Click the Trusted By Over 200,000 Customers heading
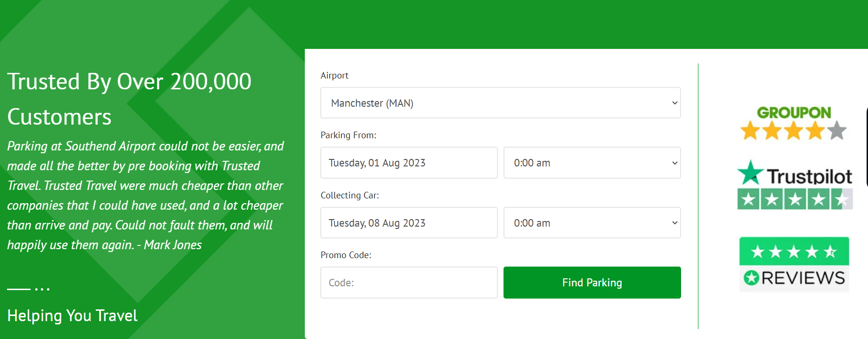The image size is (868, 339). [x=129, y=99]
